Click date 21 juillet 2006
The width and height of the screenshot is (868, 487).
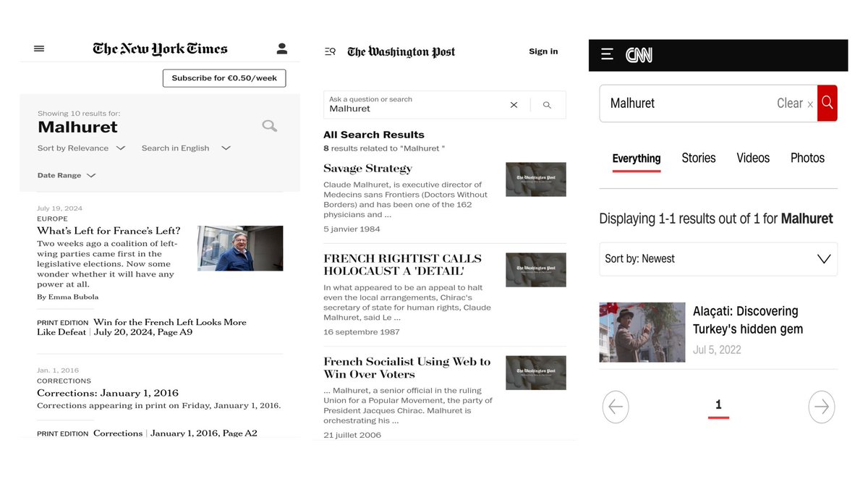[352, 435]
